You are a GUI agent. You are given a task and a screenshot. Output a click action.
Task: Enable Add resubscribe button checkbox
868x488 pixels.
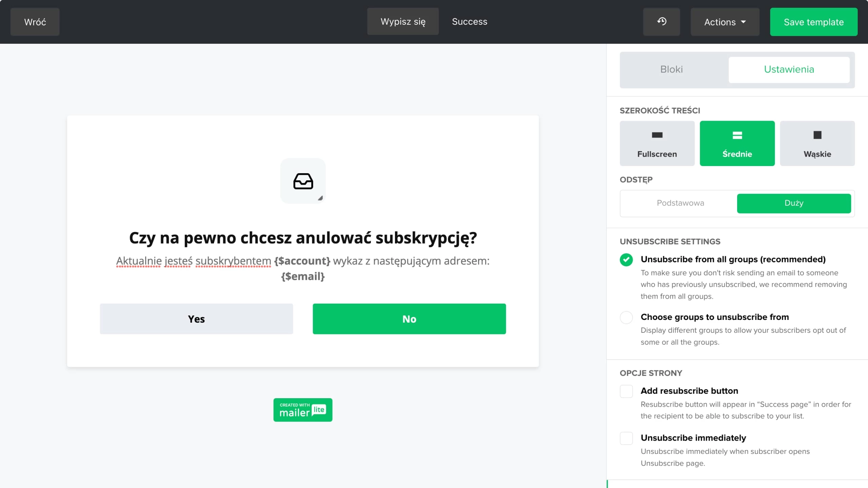626,391
